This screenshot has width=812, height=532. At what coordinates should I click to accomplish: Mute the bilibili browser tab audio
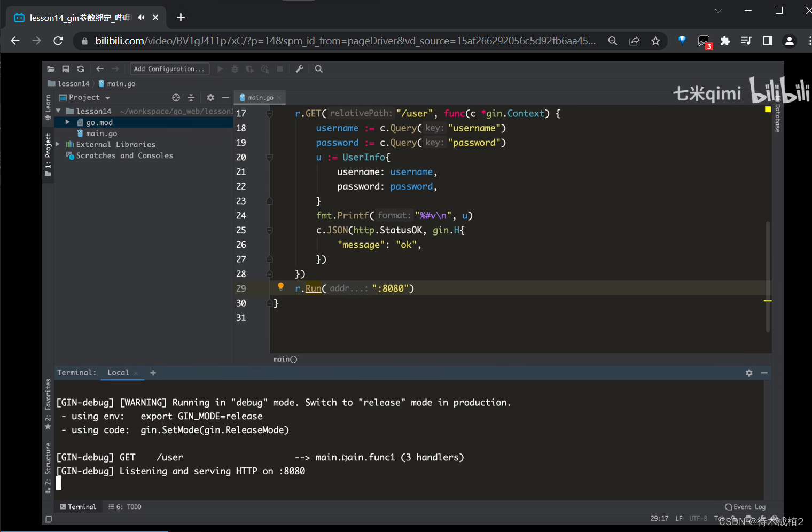(x=141, y=18)
